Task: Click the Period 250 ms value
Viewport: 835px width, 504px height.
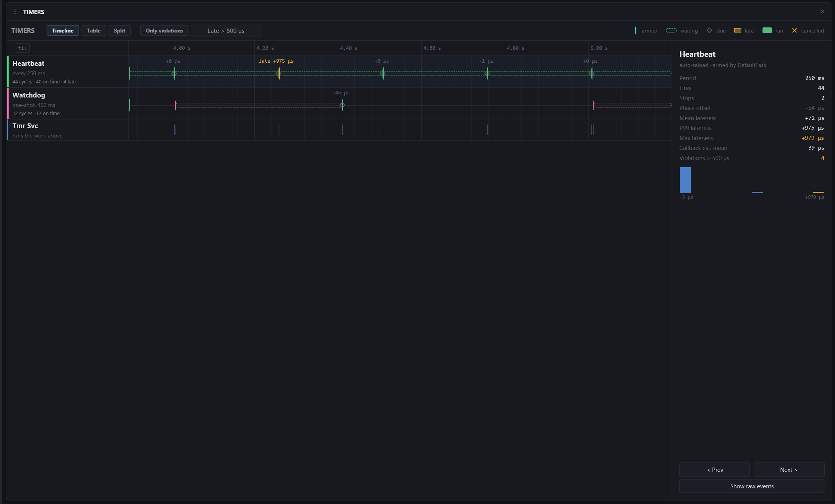Action: click(815, 78)
